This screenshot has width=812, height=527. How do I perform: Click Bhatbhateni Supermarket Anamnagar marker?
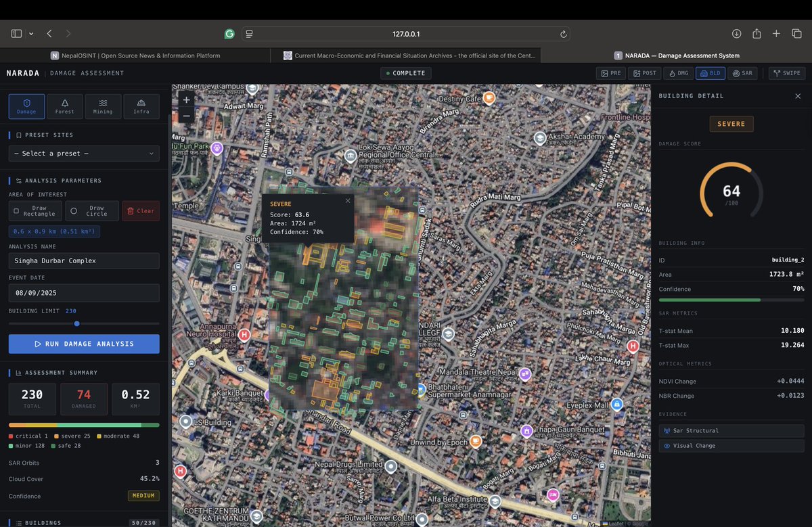pos(421,390)
